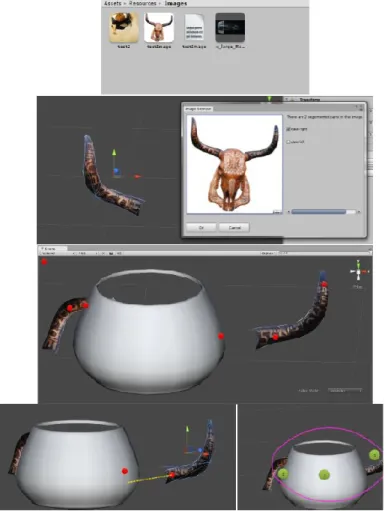
Task: Click the red marker on the pot's right side
Action: tap(221, 336)
